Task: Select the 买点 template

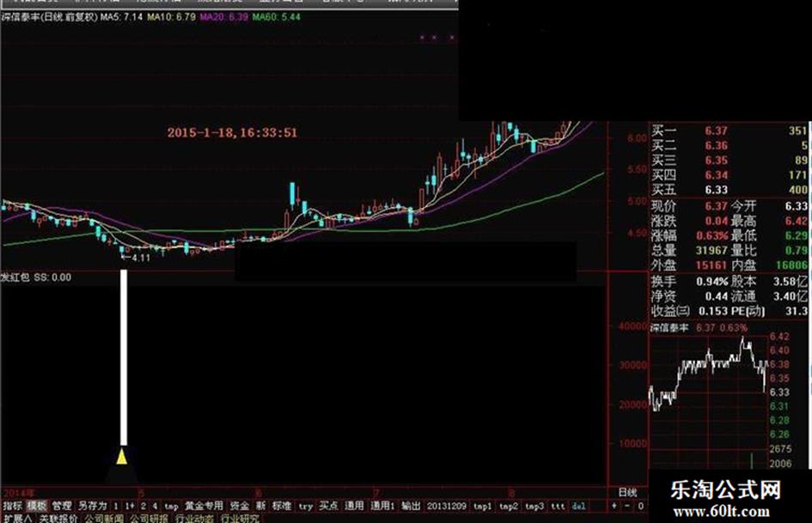Action: coord(328,506)
